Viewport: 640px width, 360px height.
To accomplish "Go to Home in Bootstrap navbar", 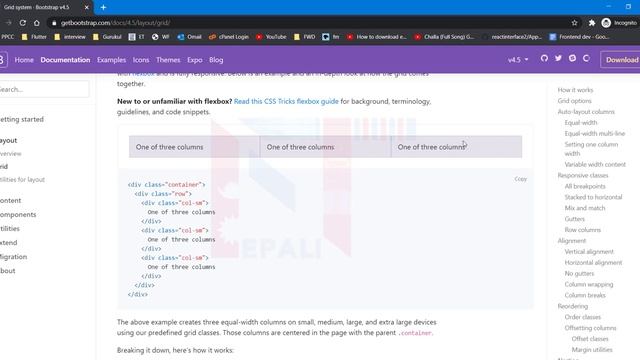I will (24, 60).
